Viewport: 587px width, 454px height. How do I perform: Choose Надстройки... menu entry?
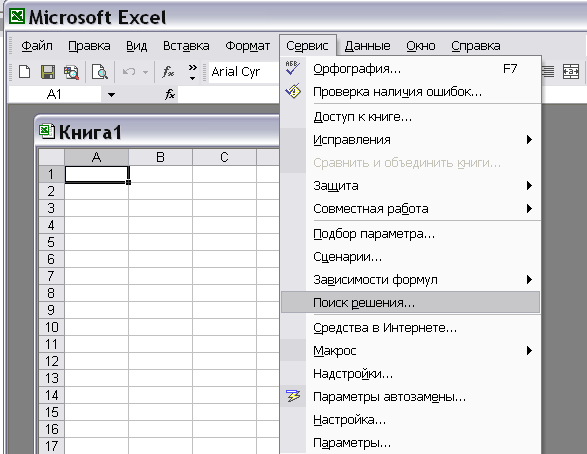click(410, 374)
